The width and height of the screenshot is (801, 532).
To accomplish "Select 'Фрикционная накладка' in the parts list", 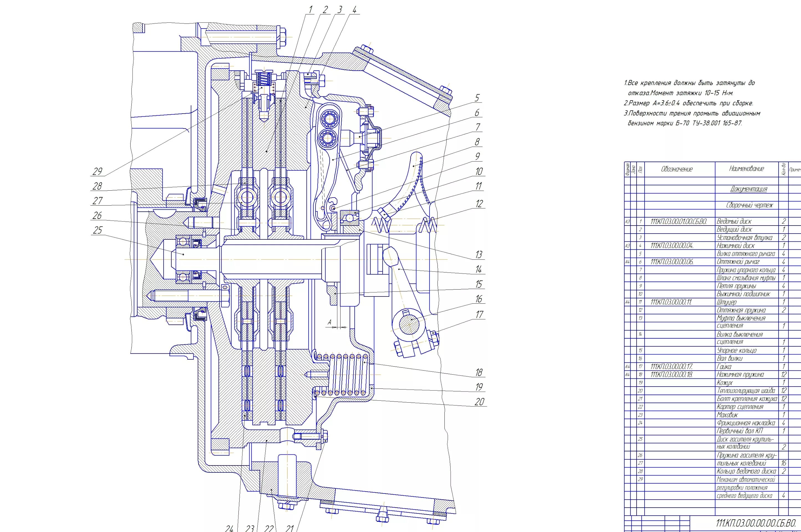I will [746, 423].
